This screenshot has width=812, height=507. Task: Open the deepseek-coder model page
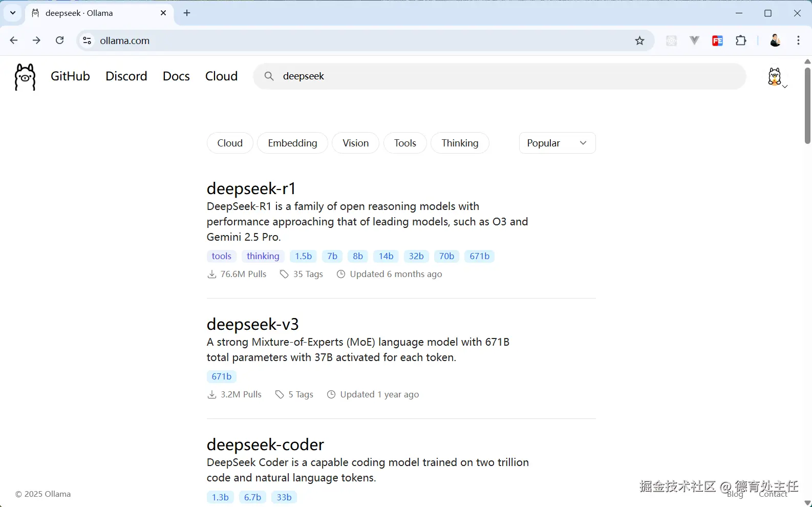(265, 445)
